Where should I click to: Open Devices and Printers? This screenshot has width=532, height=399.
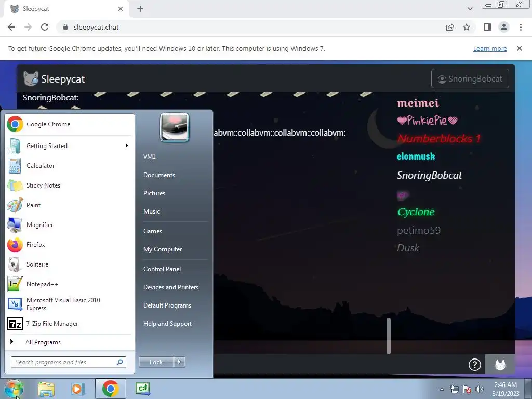click(171, 287)
